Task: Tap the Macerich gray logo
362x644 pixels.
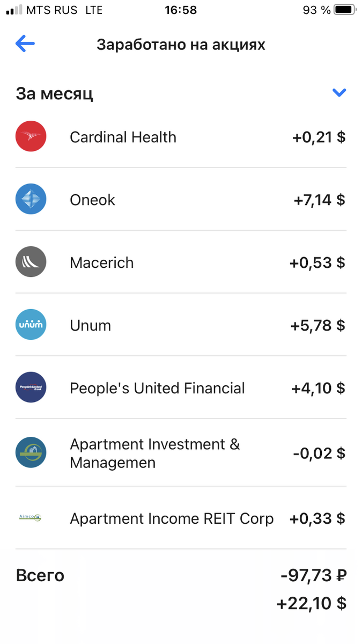Action: [x=31, y=262]
